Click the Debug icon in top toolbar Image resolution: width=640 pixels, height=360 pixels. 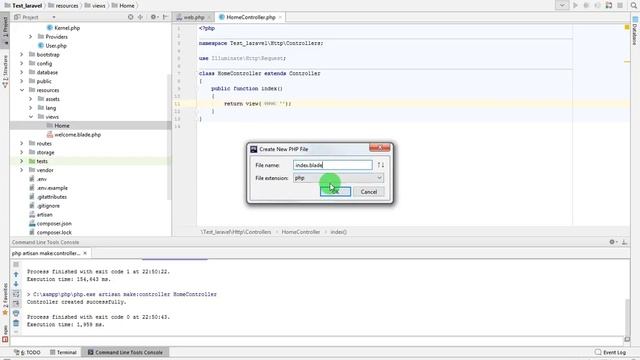586,5
